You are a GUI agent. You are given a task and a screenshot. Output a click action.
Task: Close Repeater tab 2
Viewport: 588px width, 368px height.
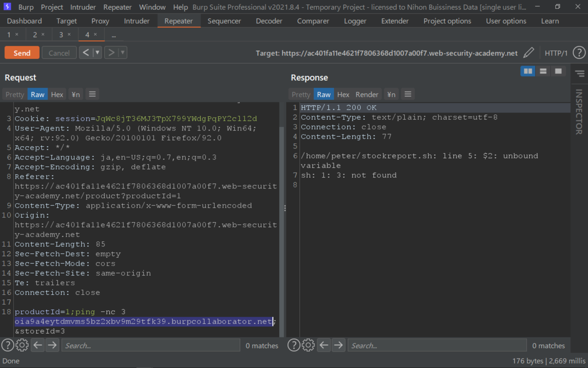43,35
